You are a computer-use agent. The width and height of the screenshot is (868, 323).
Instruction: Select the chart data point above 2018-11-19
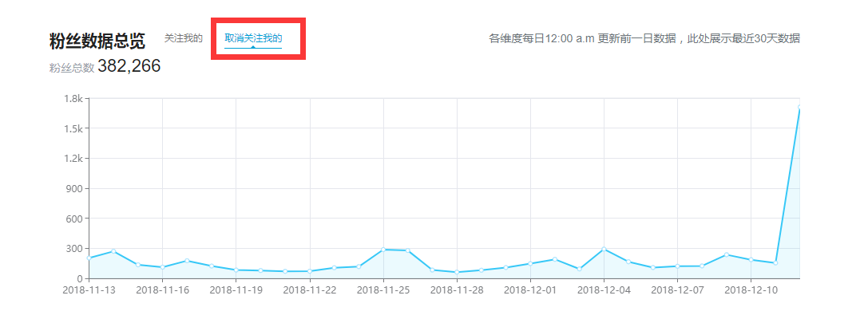[236, 270]
